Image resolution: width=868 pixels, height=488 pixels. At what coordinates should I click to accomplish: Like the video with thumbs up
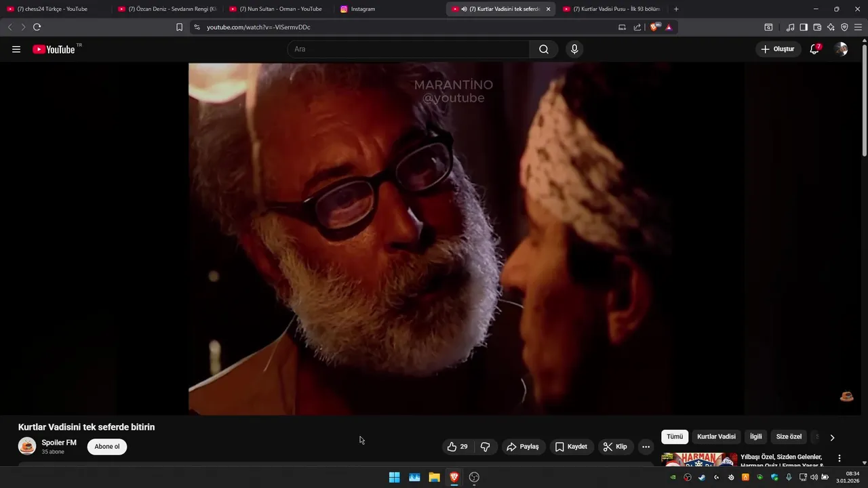(x=457, y=447)
